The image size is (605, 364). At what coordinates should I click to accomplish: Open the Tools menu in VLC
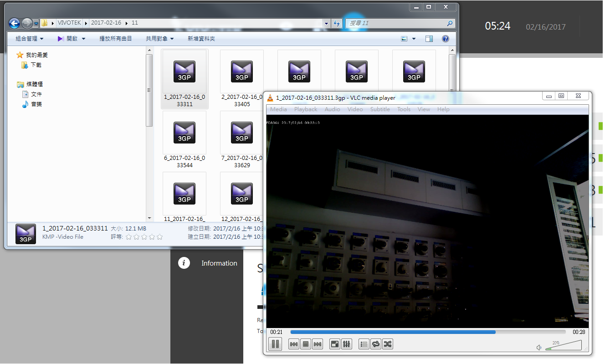pos(404,109)
